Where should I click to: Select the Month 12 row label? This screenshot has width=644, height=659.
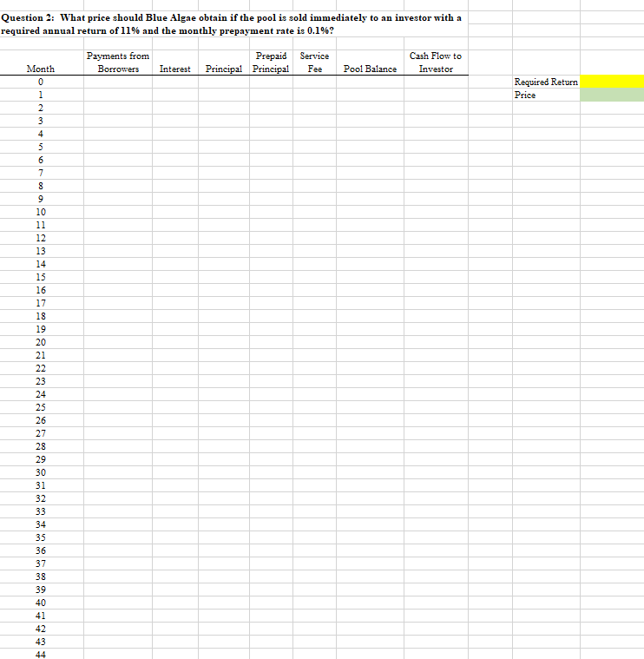pyautogui.click(x=41, y=238)
